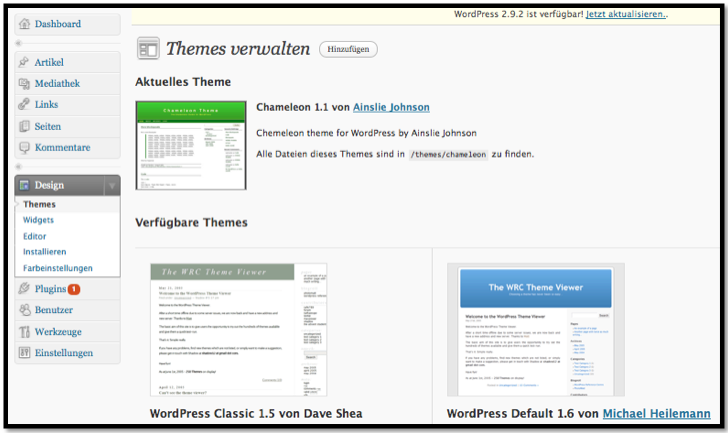
Task: Click the Plugins plug icon
Action: (24, 289)
